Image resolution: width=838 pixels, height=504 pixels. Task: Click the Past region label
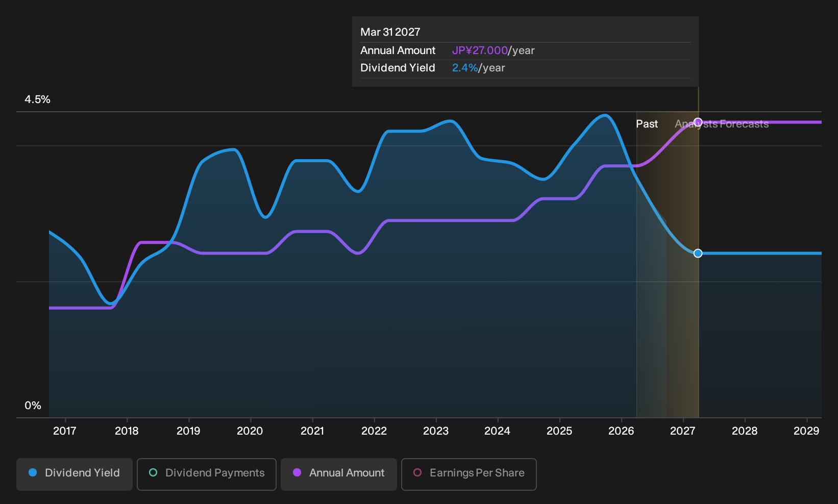[x=647, y=124]
